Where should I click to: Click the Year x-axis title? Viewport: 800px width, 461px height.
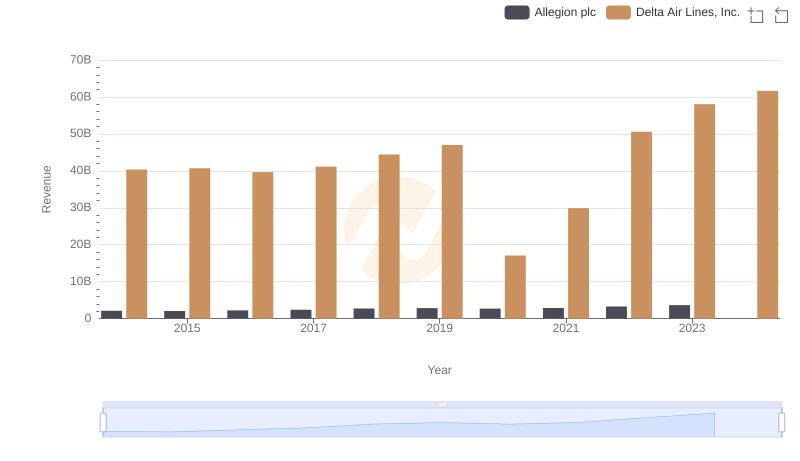[x=440, y=370]
